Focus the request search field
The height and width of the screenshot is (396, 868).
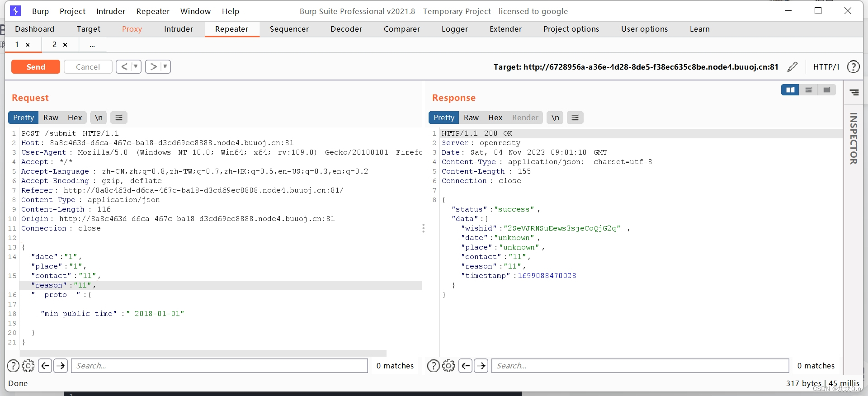click(219, 366)
